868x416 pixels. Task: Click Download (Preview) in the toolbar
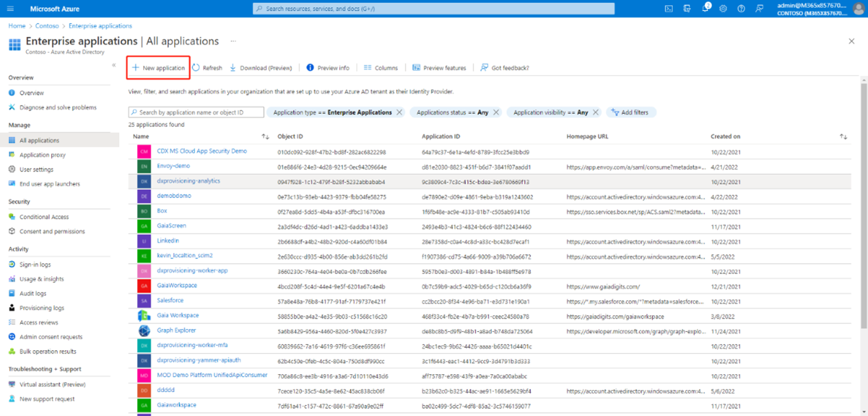point(261,68)
